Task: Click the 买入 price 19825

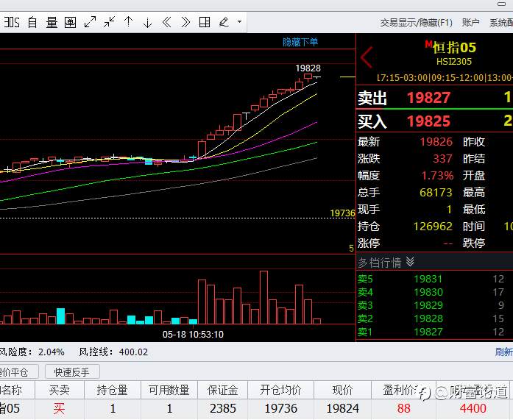Action: pyautogui.click(x=428, y=121)
